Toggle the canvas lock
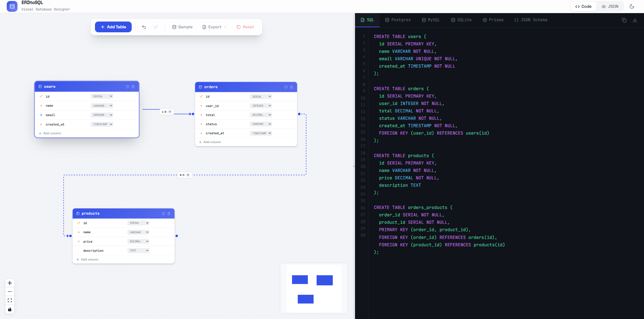The width and height of the screenshot is (644, 319). coord(9,309)
